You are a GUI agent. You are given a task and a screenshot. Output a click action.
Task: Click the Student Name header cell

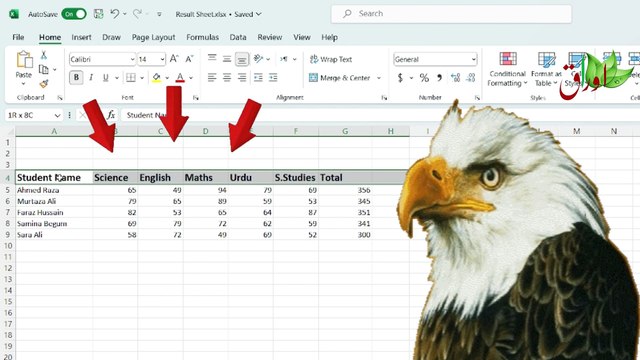54,178
